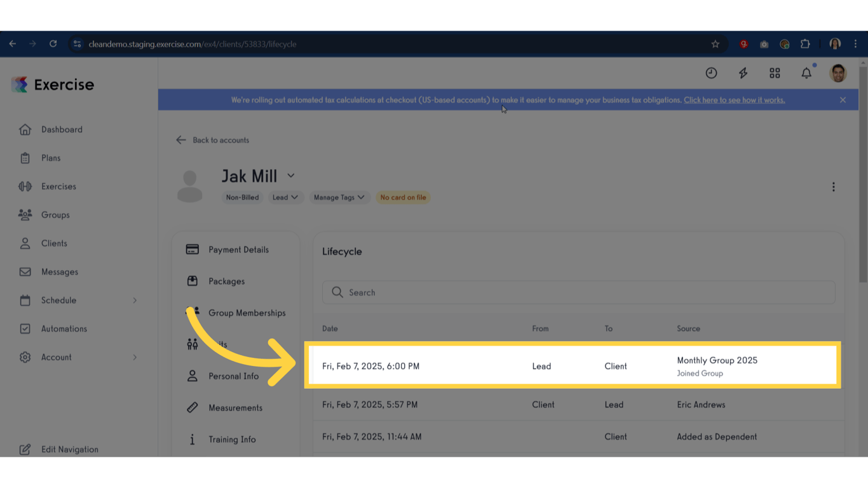Image resolution: width=868 pixels, height=488 pixels.
Task: Open the Measurements section
Action: (236, 408)
